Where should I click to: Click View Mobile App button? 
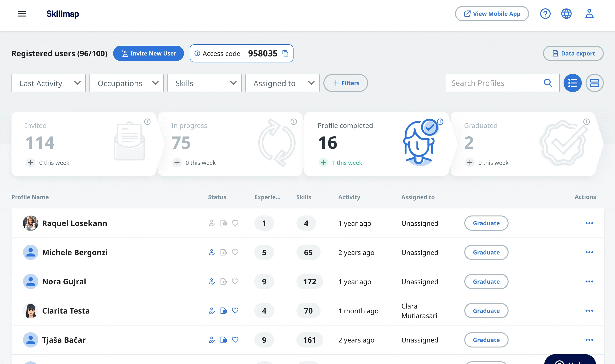[492, 14]
